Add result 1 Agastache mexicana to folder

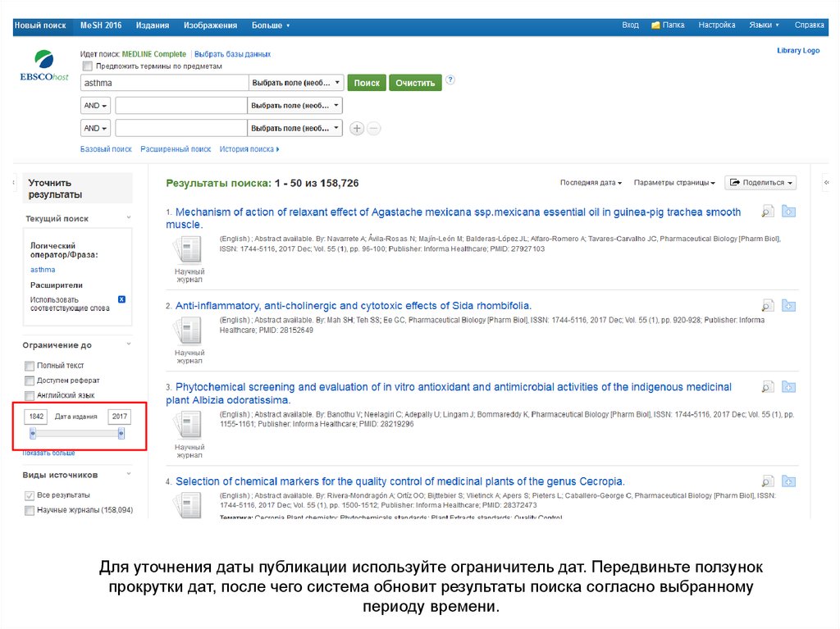[x=788, y=212]
